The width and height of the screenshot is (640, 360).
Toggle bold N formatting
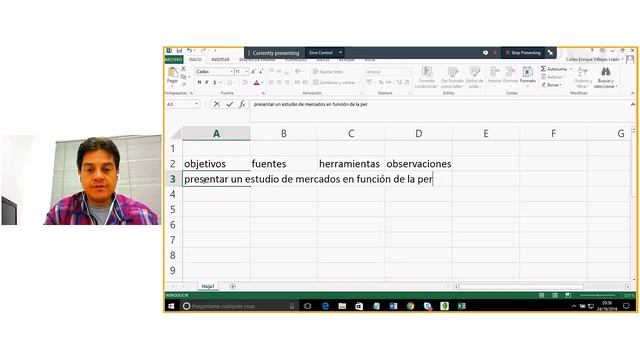[199, 83]
